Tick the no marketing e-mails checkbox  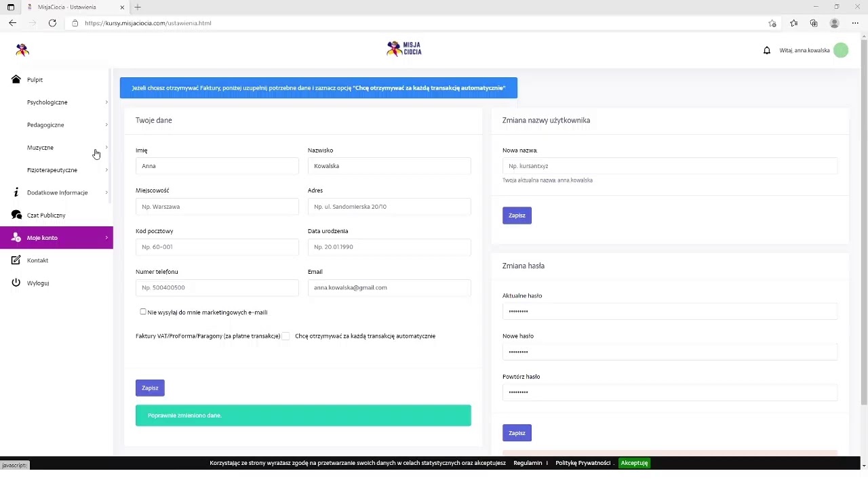143,312
